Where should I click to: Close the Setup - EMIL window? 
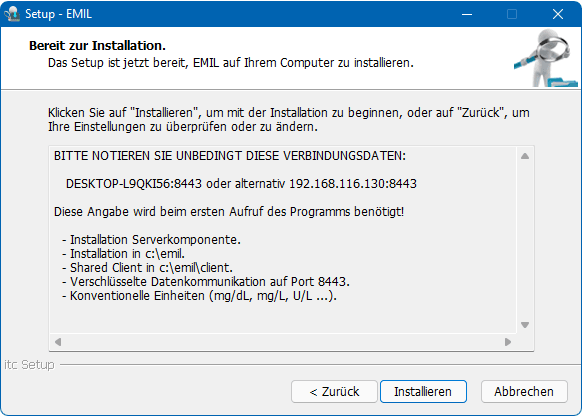(558, 14)
